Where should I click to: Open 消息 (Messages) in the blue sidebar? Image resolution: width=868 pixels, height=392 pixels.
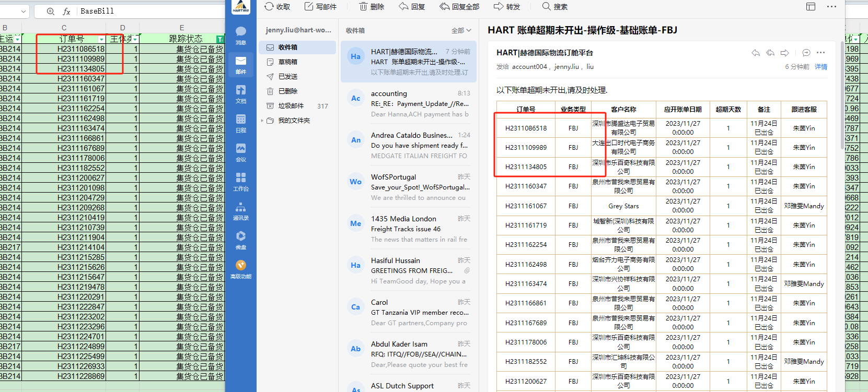(x=240, y=34)
